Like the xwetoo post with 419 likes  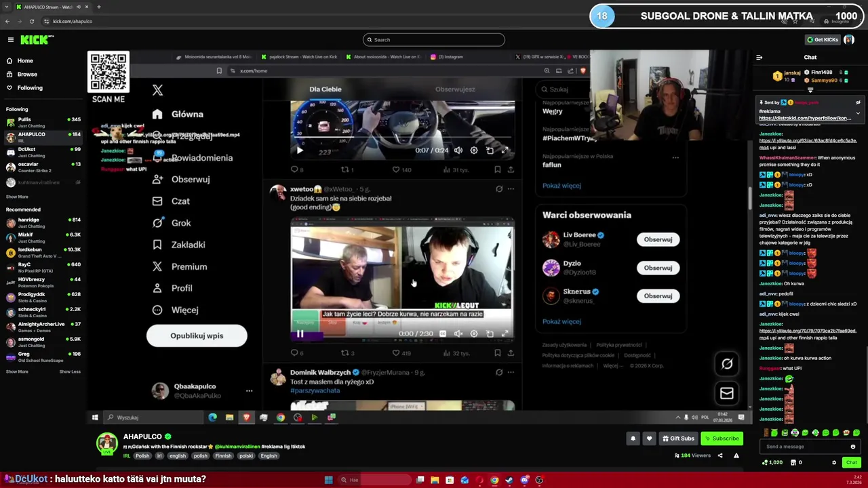401,353
